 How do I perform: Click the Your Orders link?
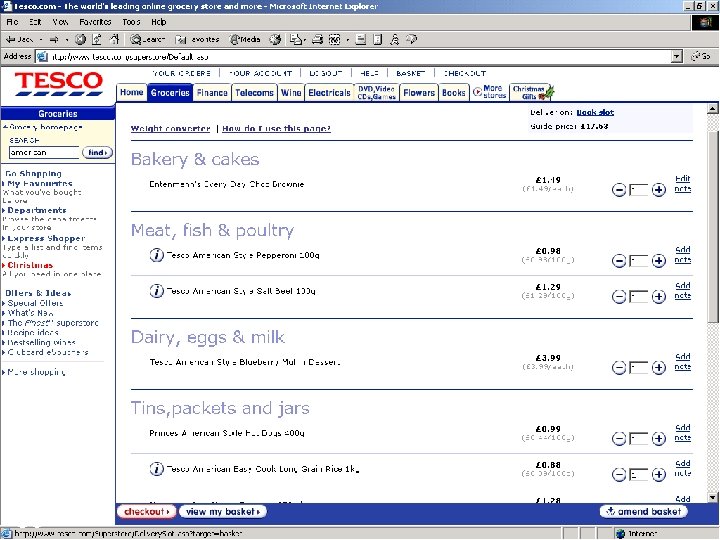coord(181,73)
